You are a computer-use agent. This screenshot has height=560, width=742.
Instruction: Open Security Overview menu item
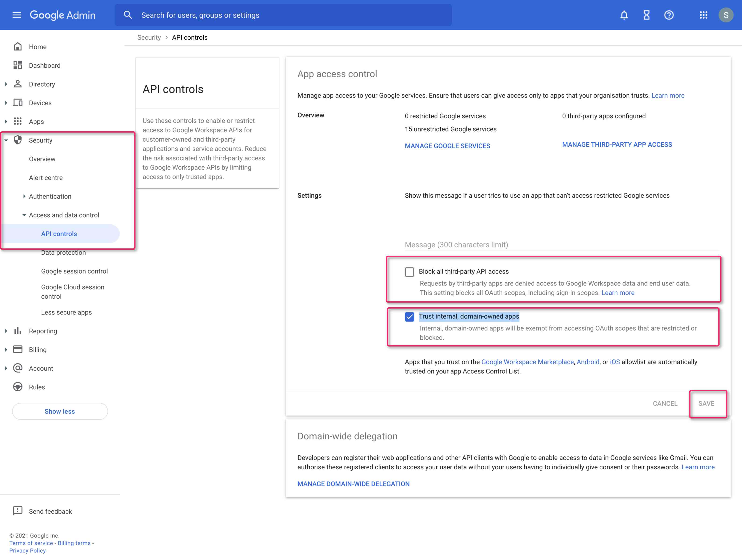(42, 159)
